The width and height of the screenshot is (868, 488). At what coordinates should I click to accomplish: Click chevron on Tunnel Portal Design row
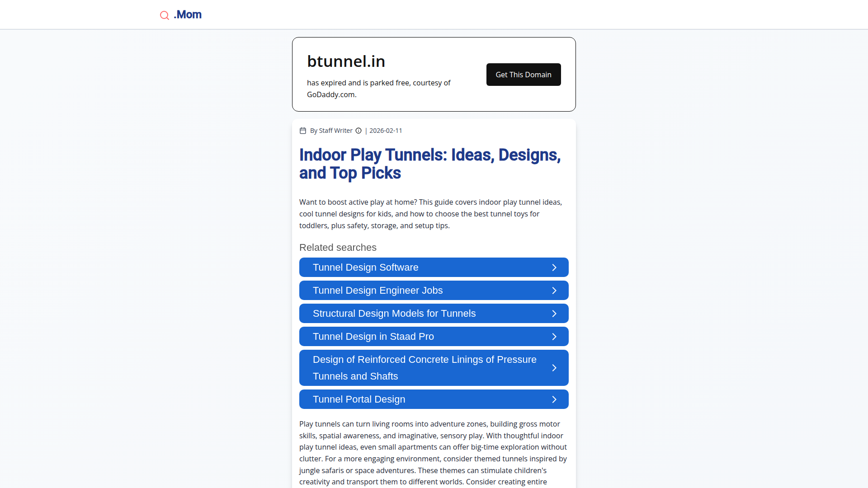pyautogui.click(x=554, y=399)
